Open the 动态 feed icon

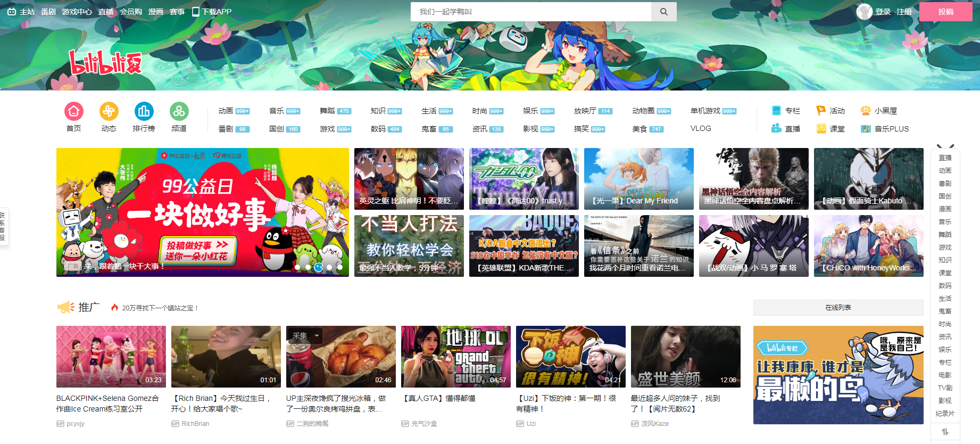click(x=109, y=111)
